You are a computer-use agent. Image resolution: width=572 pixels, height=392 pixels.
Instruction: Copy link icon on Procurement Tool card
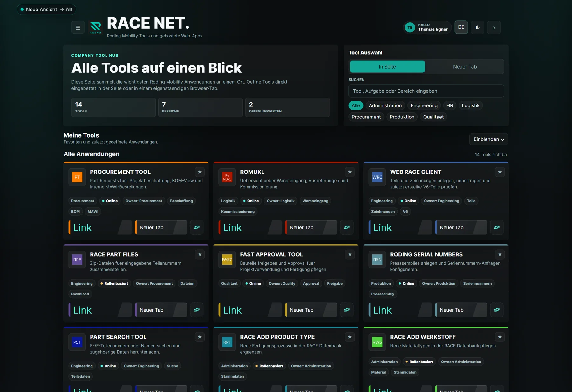pyautogui.click(x=197, y=227)
